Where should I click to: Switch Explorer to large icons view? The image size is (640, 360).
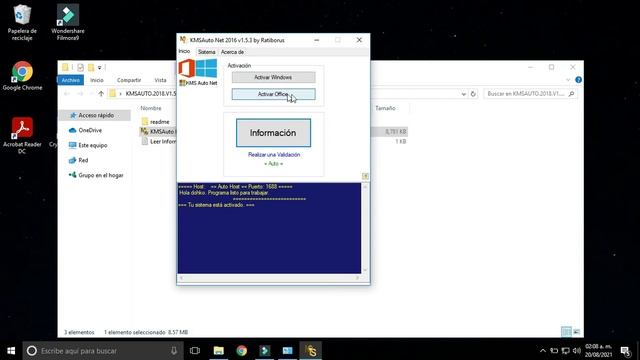[576, 332]
